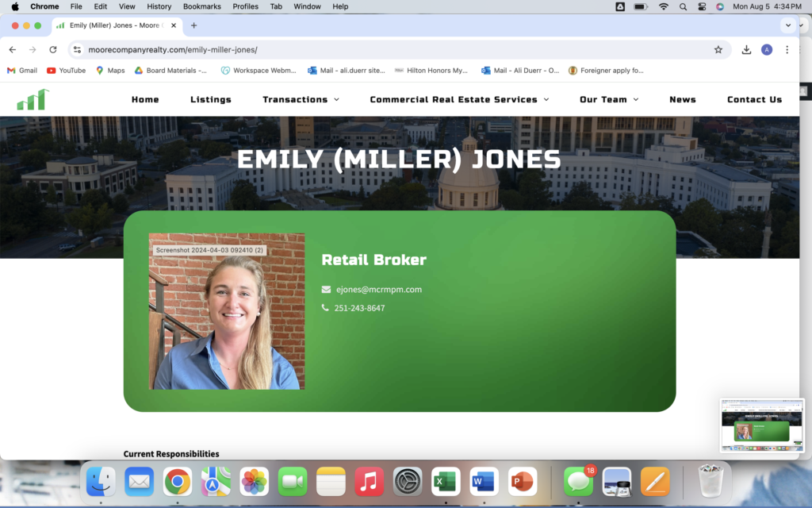Screen dimensions: 812x508
Task: Go to the Contact Us page
Action: (754, 100)
